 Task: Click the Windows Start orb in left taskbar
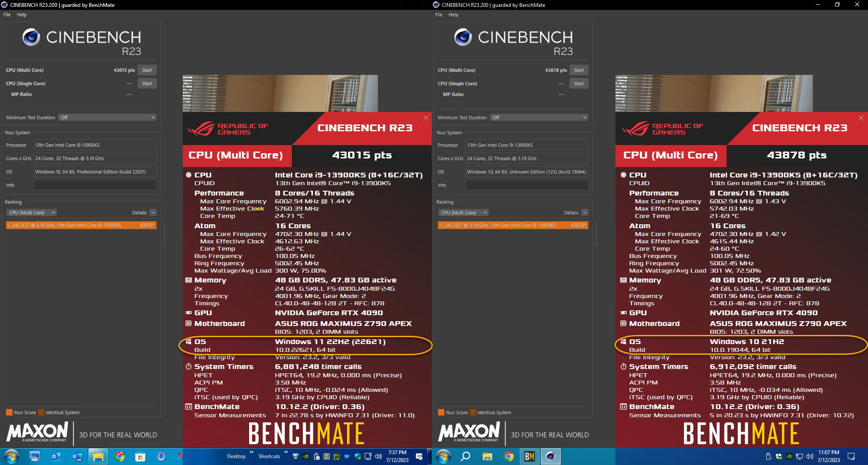pos(12,456)
